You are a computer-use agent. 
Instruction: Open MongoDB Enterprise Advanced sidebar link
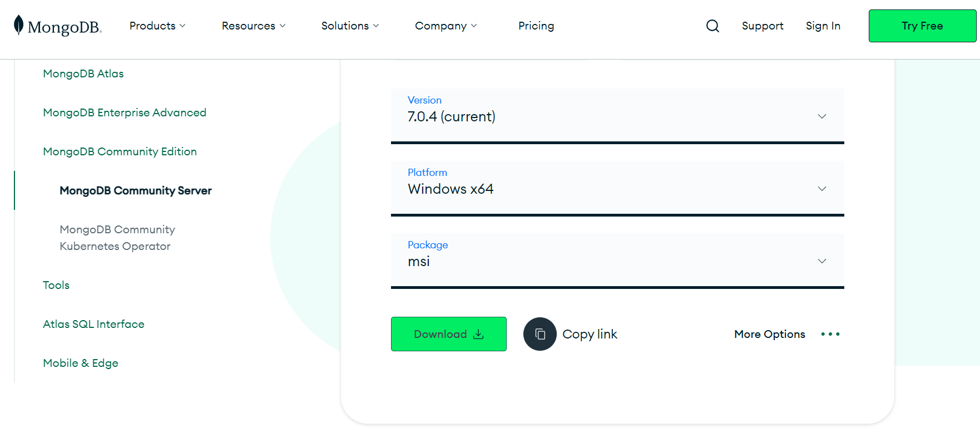(125, 112)
